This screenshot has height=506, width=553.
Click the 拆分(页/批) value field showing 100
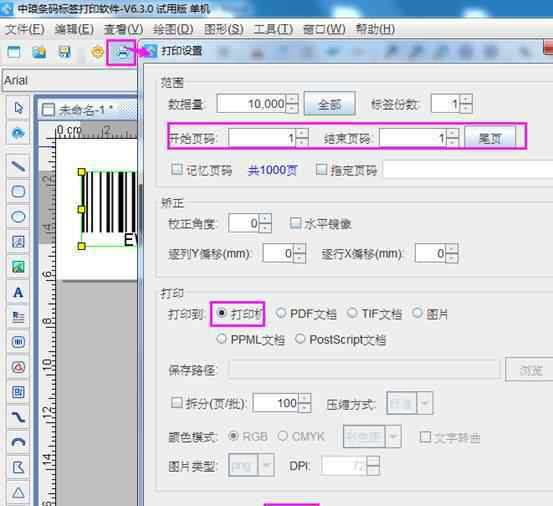point(275,403)
